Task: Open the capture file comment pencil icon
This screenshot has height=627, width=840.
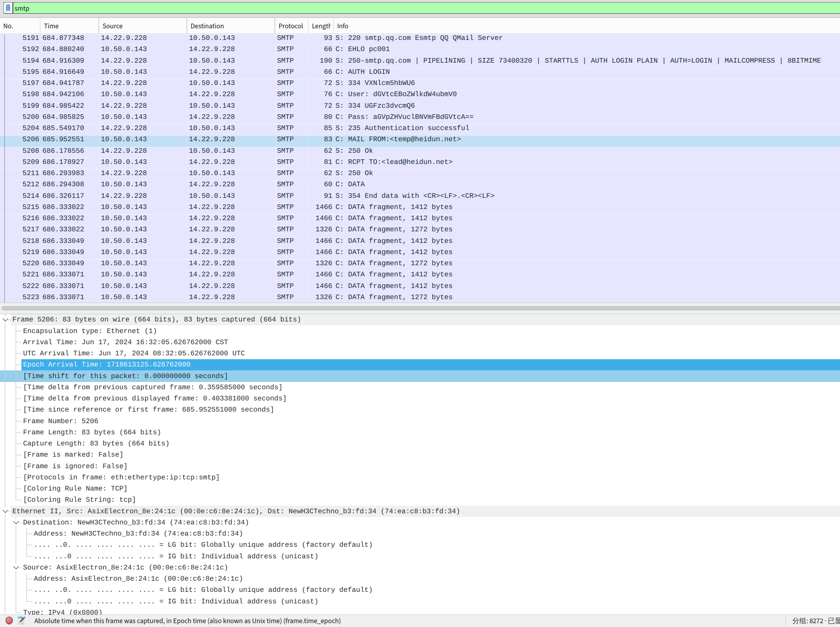Action: click(x=21, y=621)
